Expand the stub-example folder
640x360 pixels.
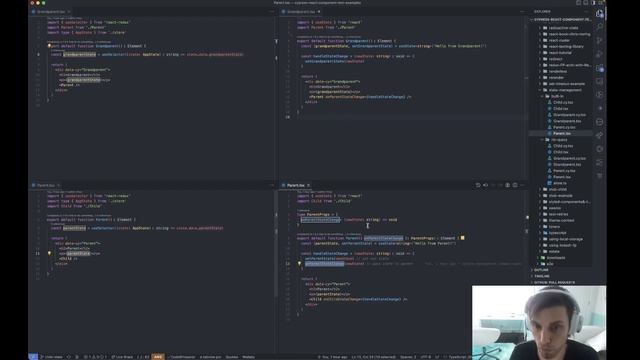tap(560, 196)
